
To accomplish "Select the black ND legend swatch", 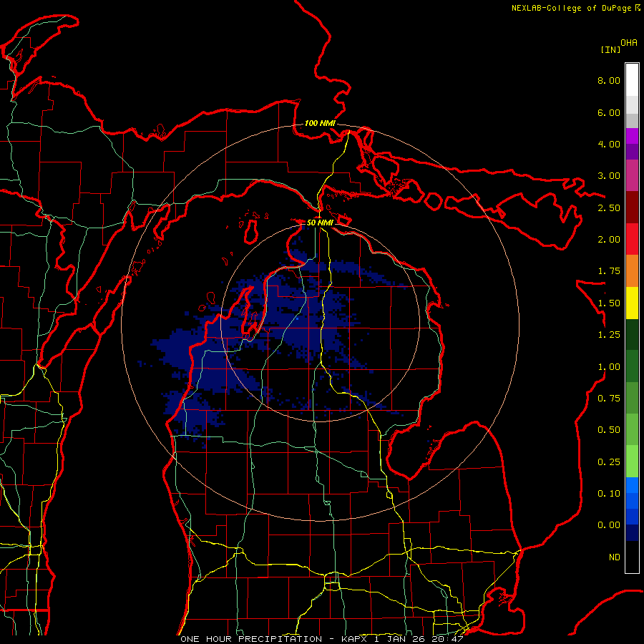I will click(x=632, y=557).
